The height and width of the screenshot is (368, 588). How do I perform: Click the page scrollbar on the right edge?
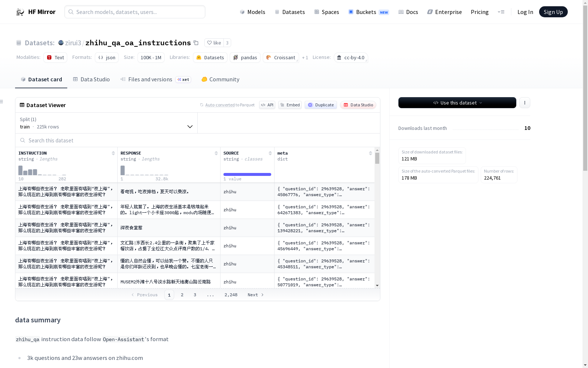[x=585, y=88]
